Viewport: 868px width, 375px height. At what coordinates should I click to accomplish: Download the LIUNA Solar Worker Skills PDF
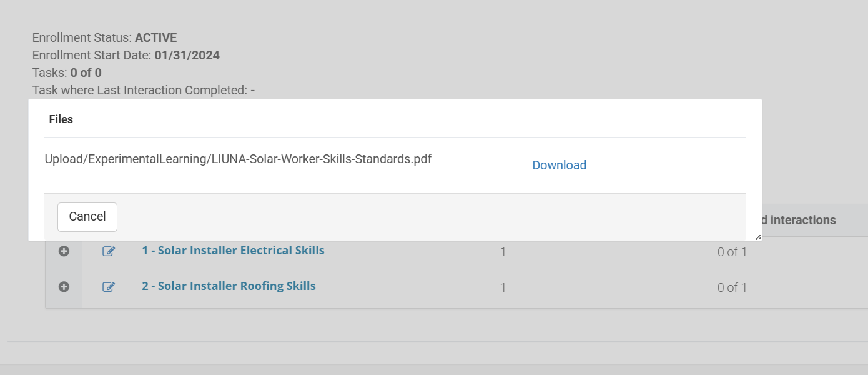[559, 165]
